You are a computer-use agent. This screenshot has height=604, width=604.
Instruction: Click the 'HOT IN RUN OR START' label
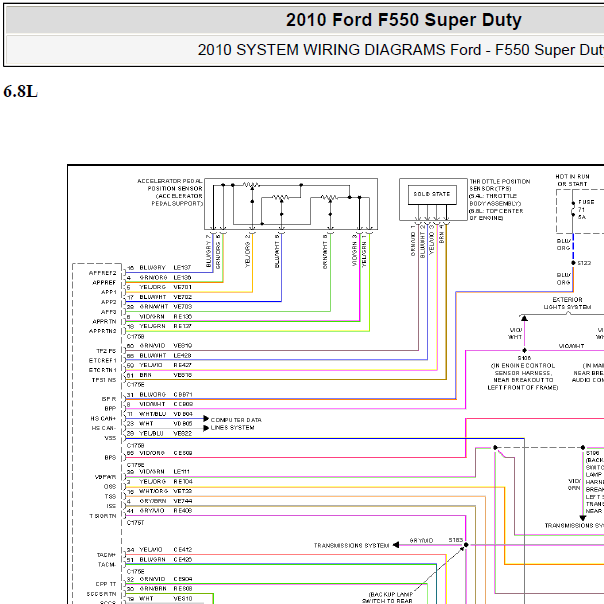coord(572,180)
